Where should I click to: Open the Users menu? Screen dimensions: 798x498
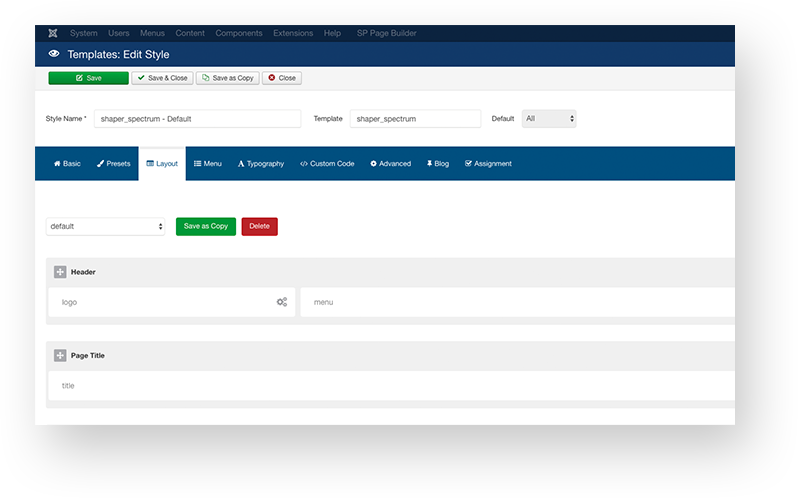click(119, 33)
